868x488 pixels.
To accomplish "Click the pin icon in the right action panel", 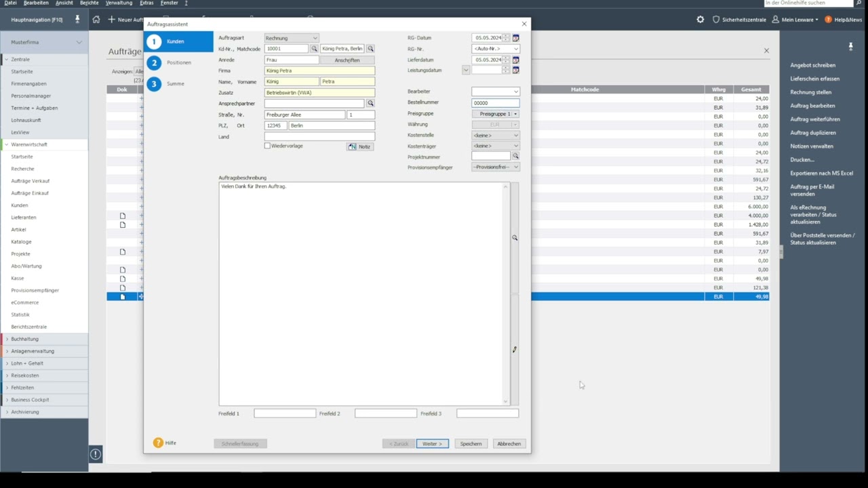I will pyautogui.click(x=850, y=46).
